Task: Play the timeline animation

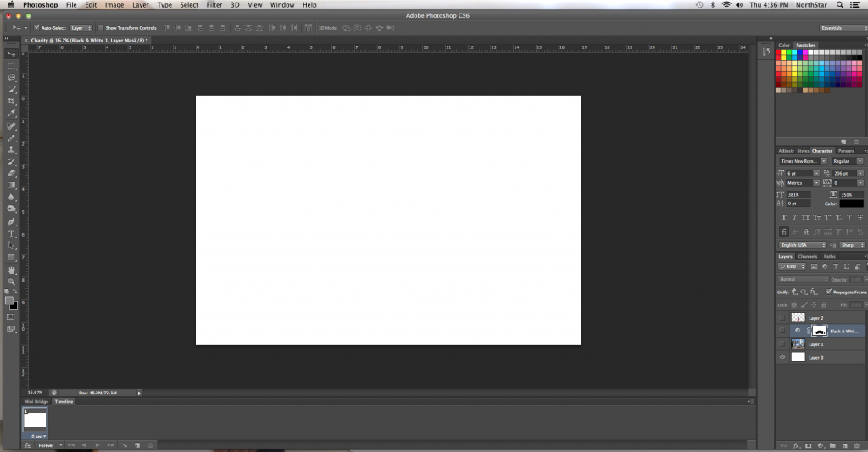Action: 97,445
